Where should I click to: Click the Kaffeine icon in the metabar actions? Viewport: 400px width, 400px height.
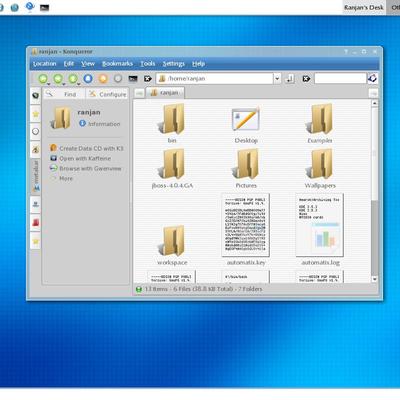[x=53, y=158]
